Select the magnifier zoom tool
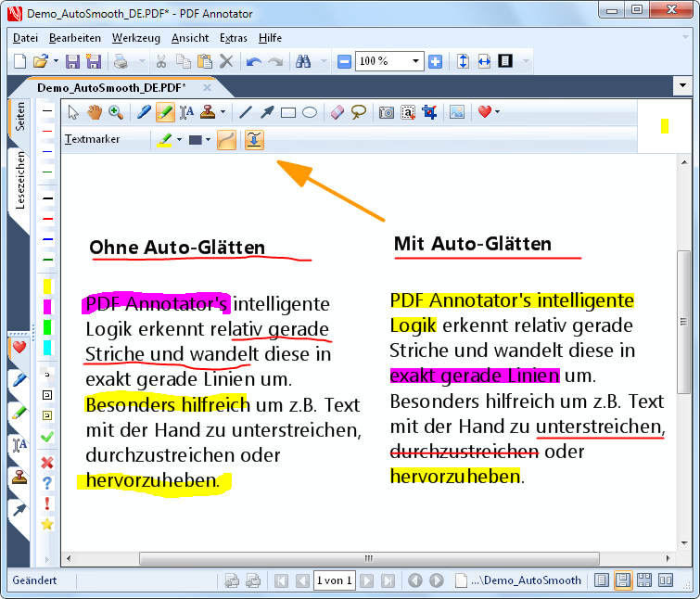This screenshot has width=700, height=599. coord(116,112)
